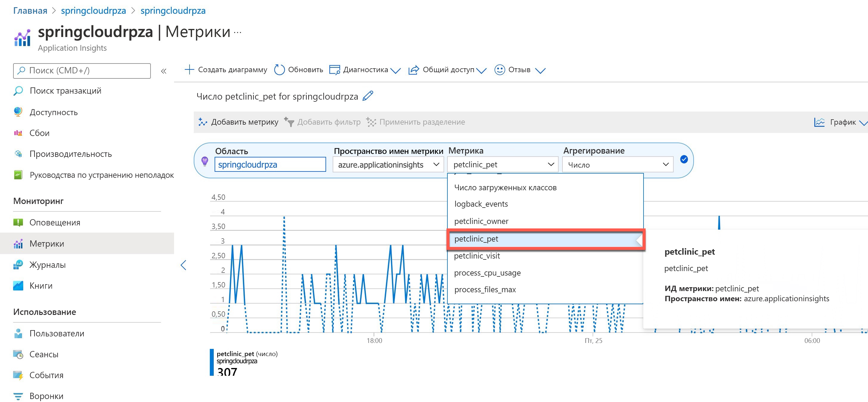Image resolution: width=868 pixels, height=402 pixels.
Task: Click the Обновить label
Action: click(305, 69)
